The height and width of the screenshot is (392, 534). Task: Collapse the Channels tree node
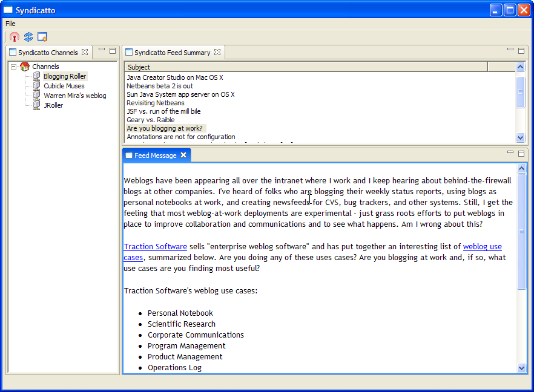(14, 67)
